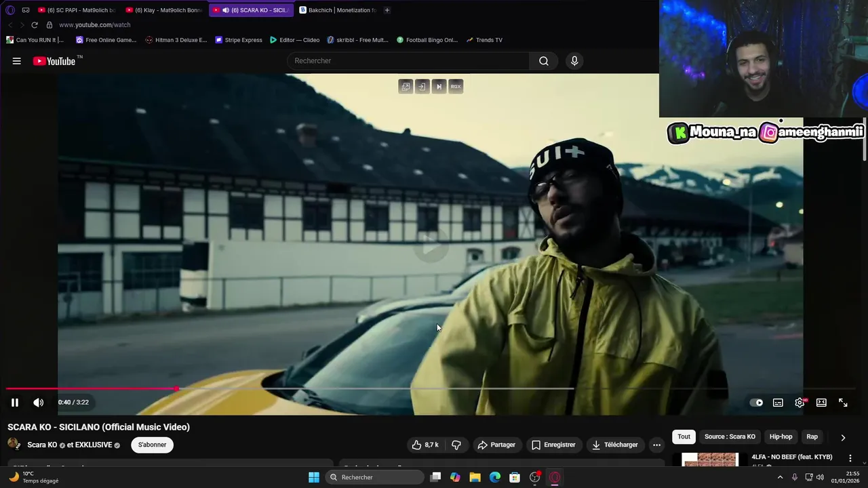Reload the page
Image resolution: width=868 pixels, height=488 pixels.
point(35,25)
